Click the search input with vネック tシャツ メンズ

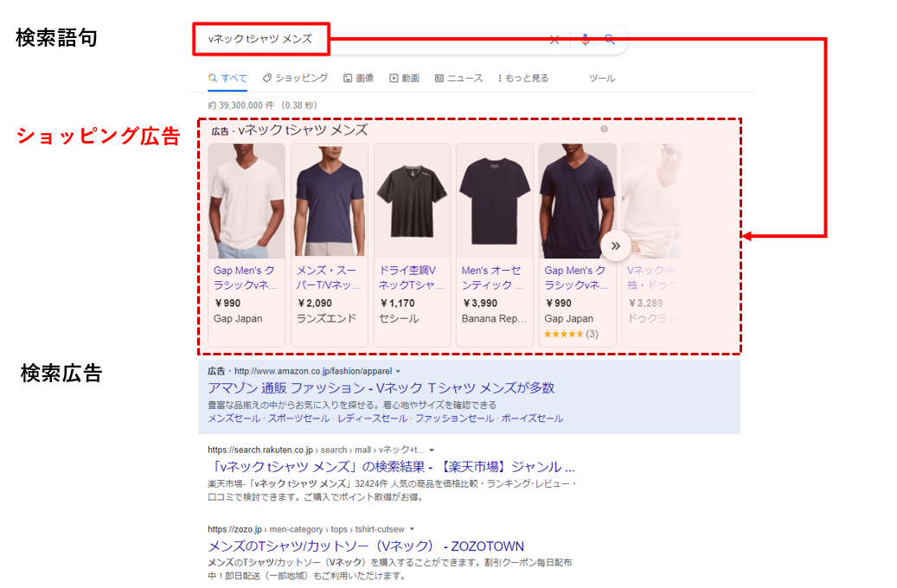(372, 40)
